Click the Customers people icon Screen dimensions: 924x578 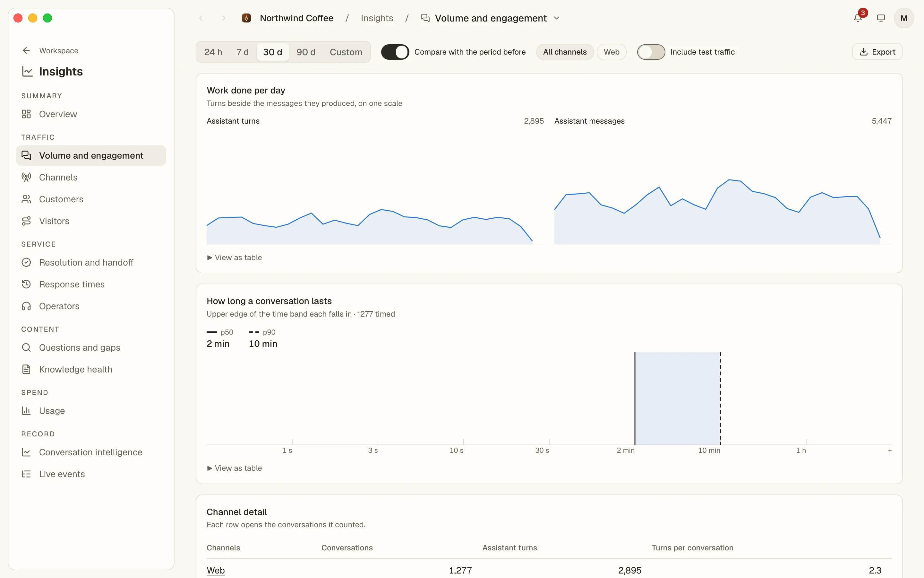[26, 199]
